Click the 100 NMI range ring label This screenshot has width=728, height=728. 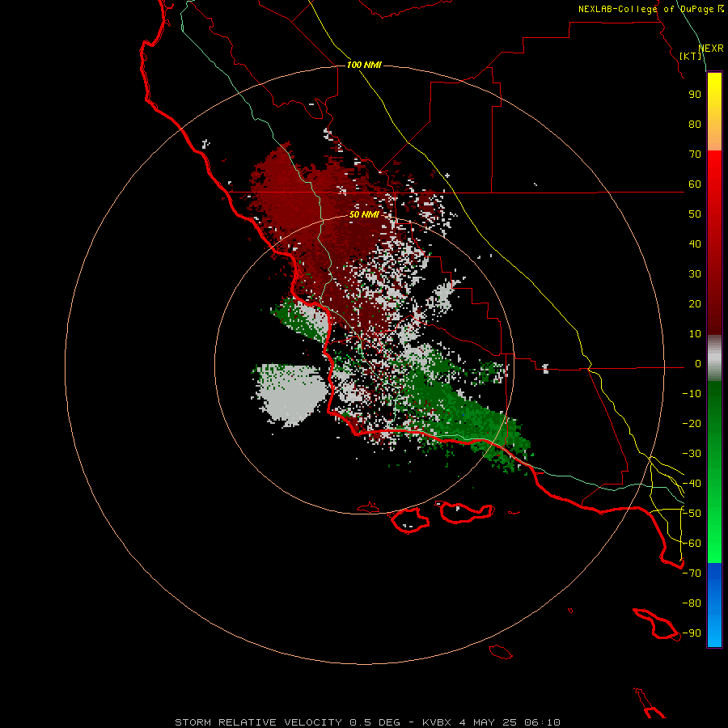tap(364, 65)
